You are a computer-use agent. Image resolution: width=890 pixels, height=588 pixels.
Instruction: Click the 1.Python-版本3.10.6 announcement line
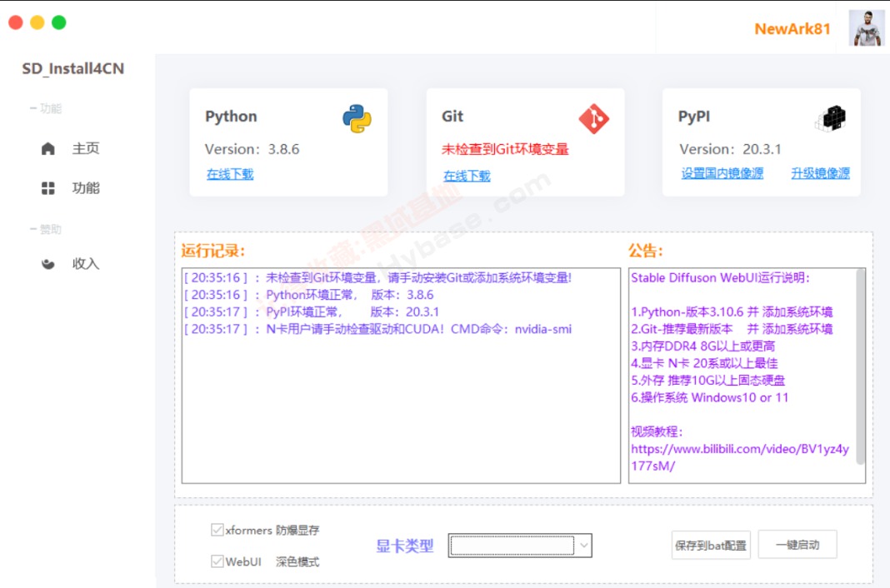732,311
